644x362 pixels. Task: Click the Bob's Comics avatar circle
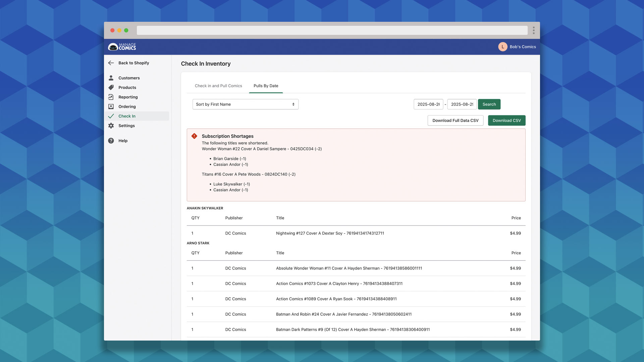pyautogui.click(x=502, y=47)
